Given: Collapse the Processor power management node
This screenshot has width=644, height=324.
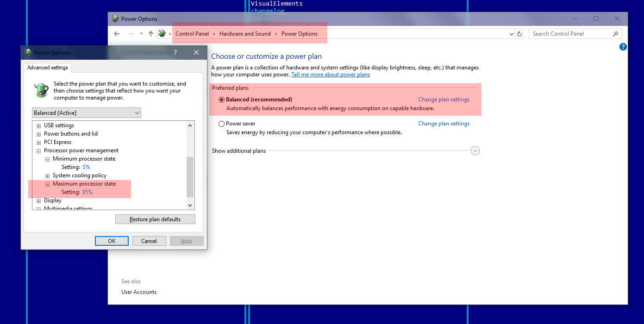Looking at the screenshot, I should pyautogui.click(x=38, y=151).
